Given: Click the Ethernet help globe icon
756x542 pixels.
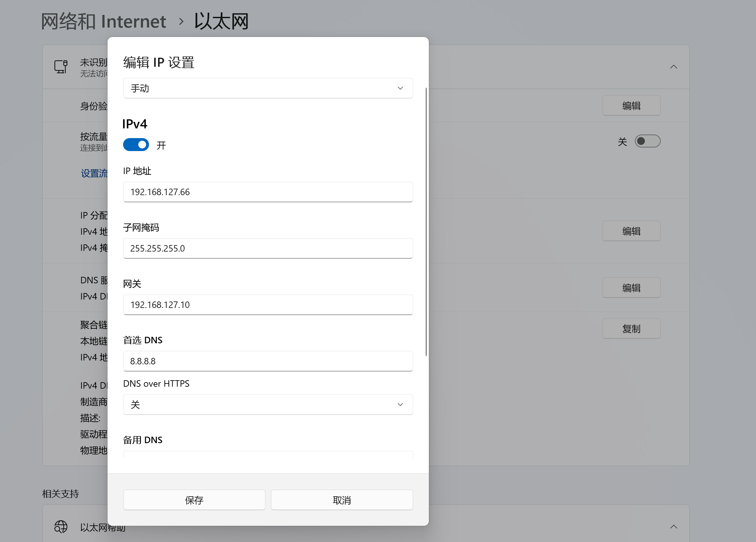Looking at the screenshot, I should pos(61,527).
